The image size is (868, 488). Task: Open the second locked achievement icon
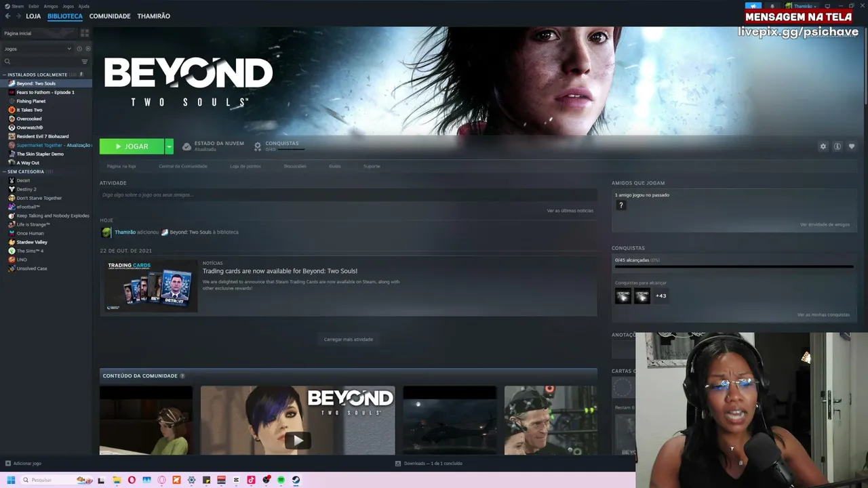642,296
